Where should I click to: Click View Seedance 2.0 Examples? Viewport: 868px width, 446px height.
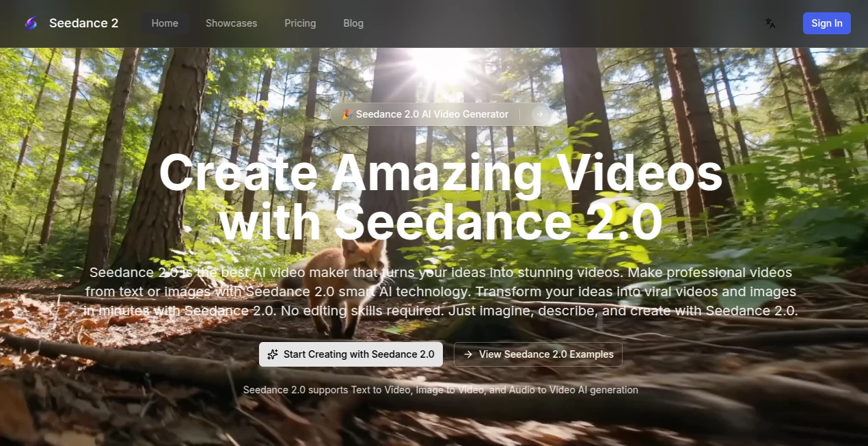tap(538, 354)
